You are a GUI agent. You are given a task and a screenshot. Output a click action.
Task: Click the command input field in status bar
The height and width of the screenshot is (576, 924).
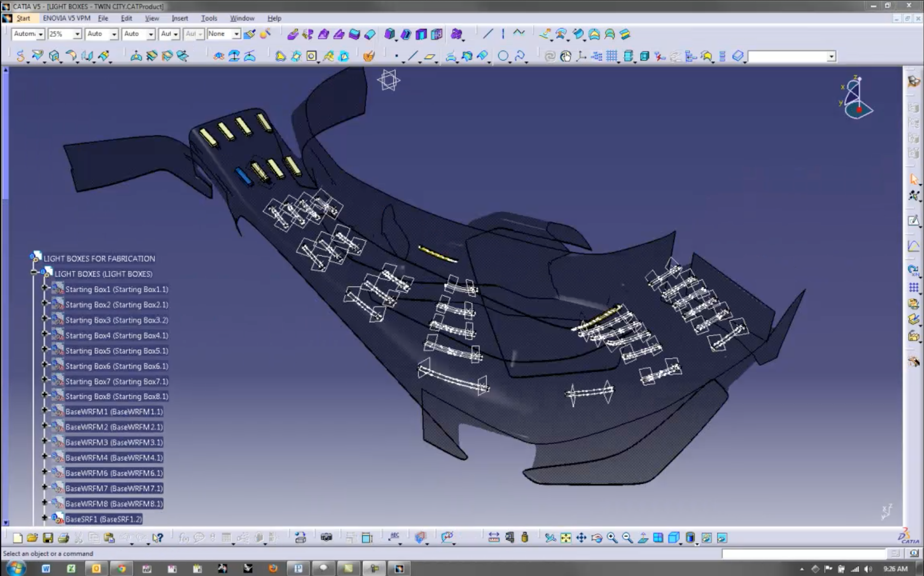pyautogui.click(x=804, y=554)
